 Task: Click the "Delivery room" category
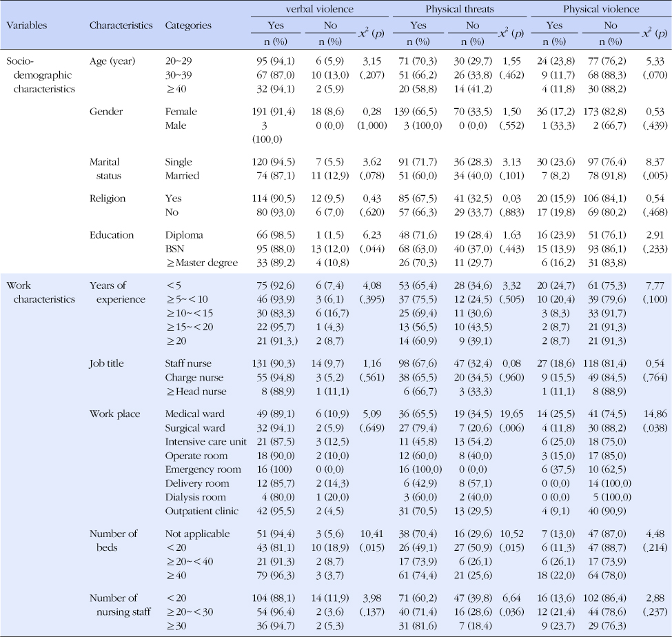coord(197,483)
